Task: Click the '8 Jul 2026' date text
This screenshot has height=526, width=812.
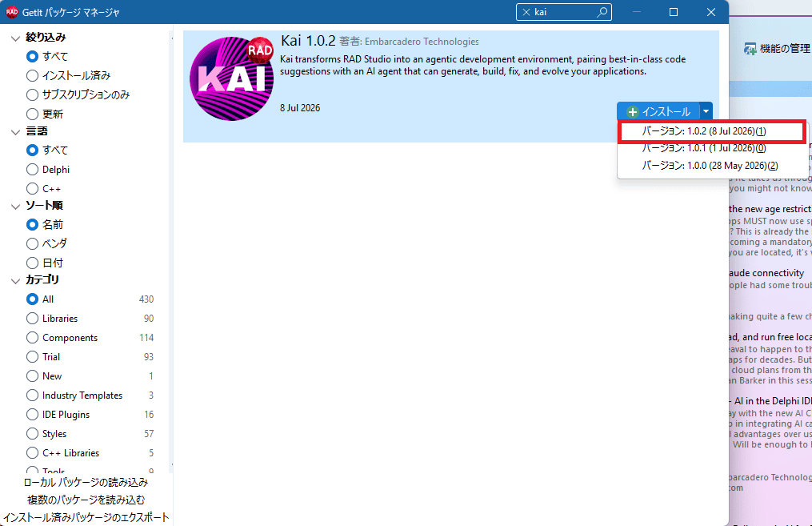Action: (300, 108)
